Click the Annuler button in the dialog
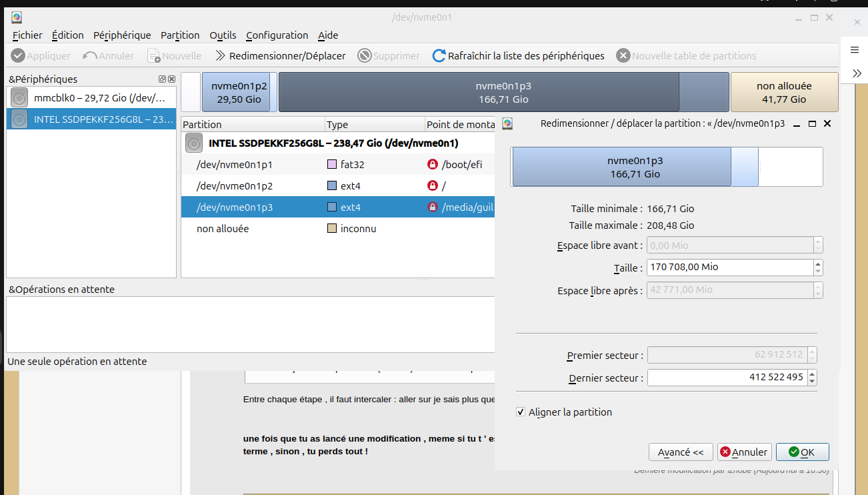The image size is (868, 495). [x=744, y=452]
